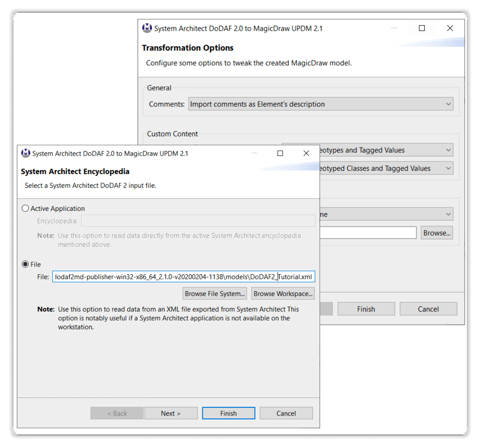This screenshot has width=482, height=448.
Task: Click MagicDraw icon in Transformation Options title bar
Action: pyautogui.click(x=147, y=28)
